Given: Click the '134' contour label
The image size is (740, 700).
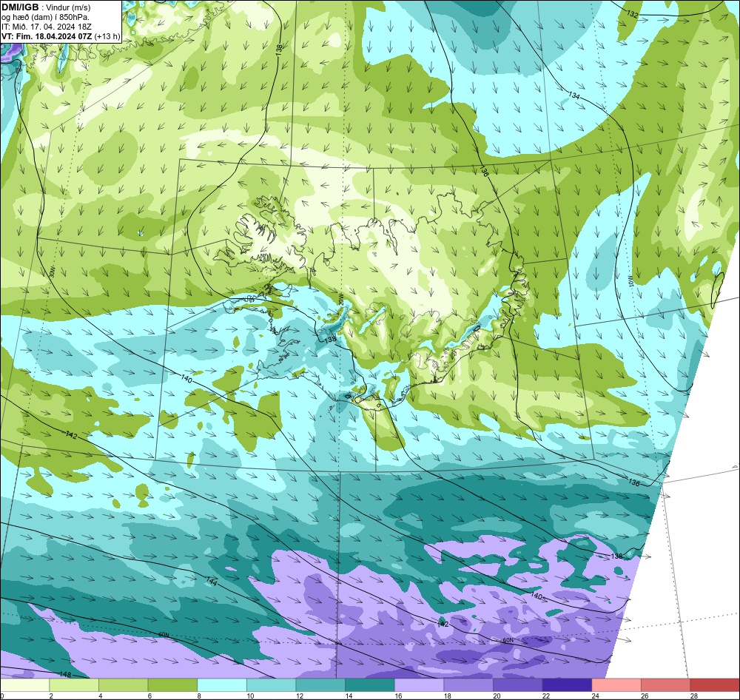Looking at the screenshot, I should tap(573, 95).
